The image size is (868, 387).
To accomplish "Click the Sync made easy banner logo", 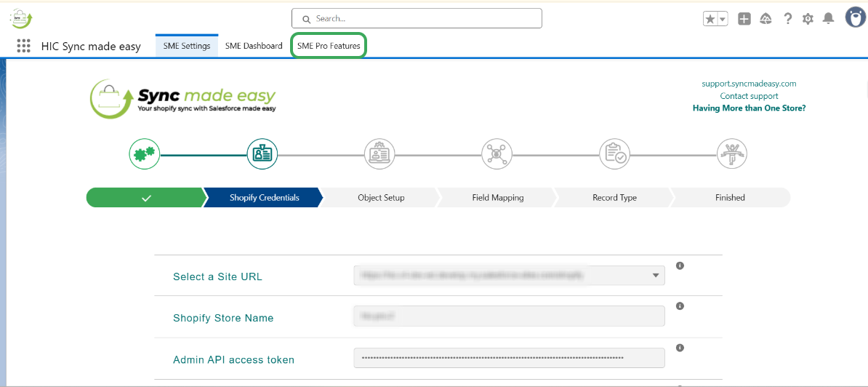I will pyautogui.click(x=183, y=98).
